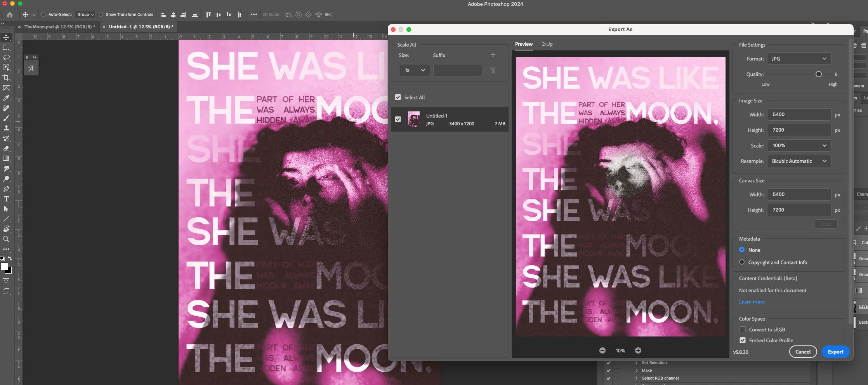The height and width of the screenshot is (385, 868).
Task: Switch to the 2-Up preview tab
Action: tap(547, 44)
